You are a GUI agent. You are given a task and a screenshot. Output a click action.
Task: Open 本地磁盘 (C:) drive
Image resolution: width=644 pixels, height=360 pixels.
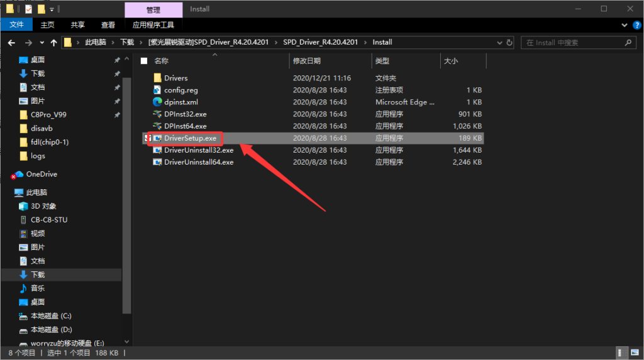tap(51, 316)
